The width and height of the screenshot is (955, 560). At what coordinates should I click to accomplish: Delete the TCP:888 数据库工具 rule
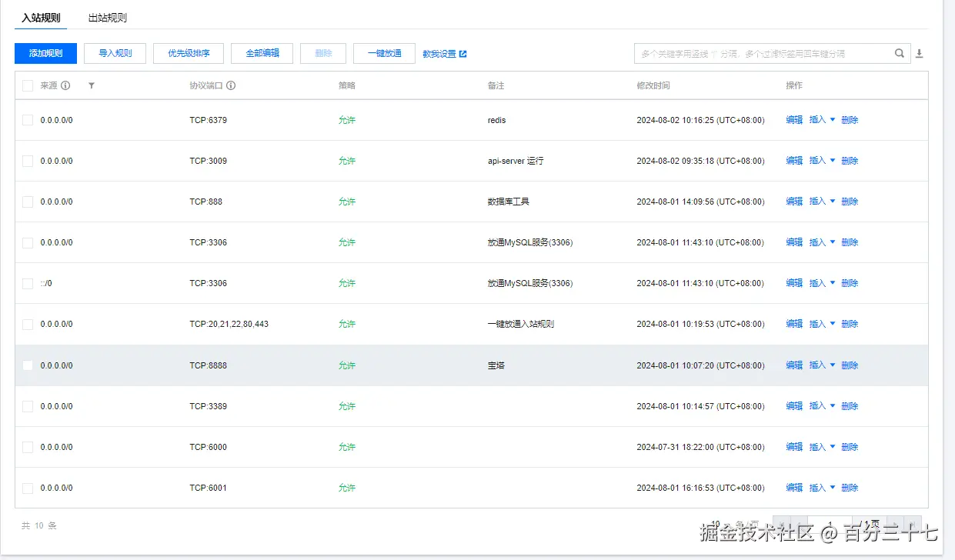(x=850, y=202)
